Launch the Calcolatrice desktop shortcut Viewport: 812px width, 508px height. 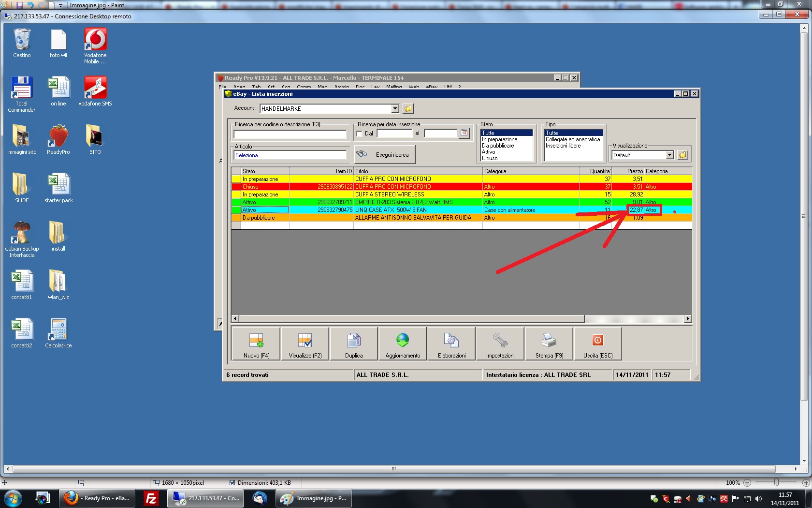(58, 333)
